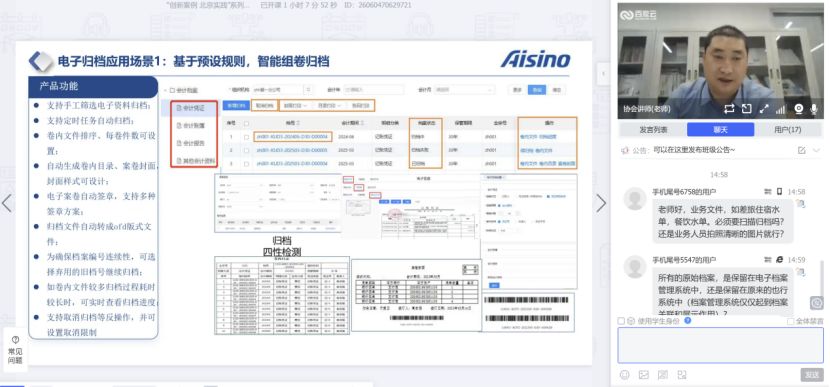
Task: Toggle the teacher webcam icon
Action: click(x=798, y=109)
